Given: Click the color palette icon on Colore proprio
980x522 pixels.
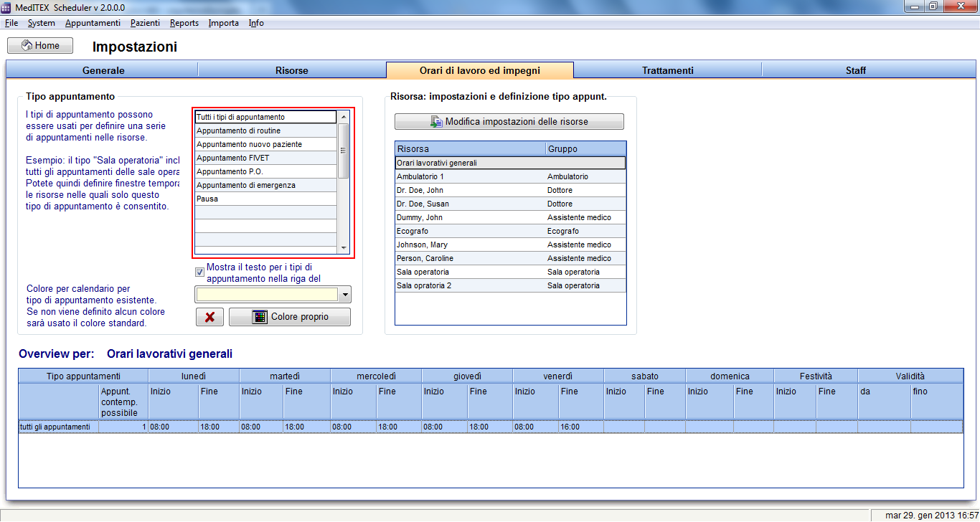Looking at the screenshot, I should tap(260, 317).
